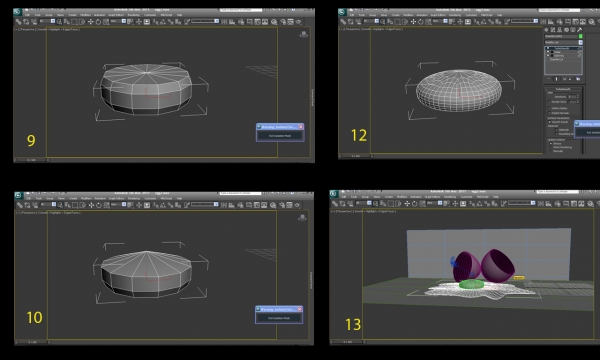Click the ViewCube in screenshot 9
600x360 pixels.
tap(303, 34)
